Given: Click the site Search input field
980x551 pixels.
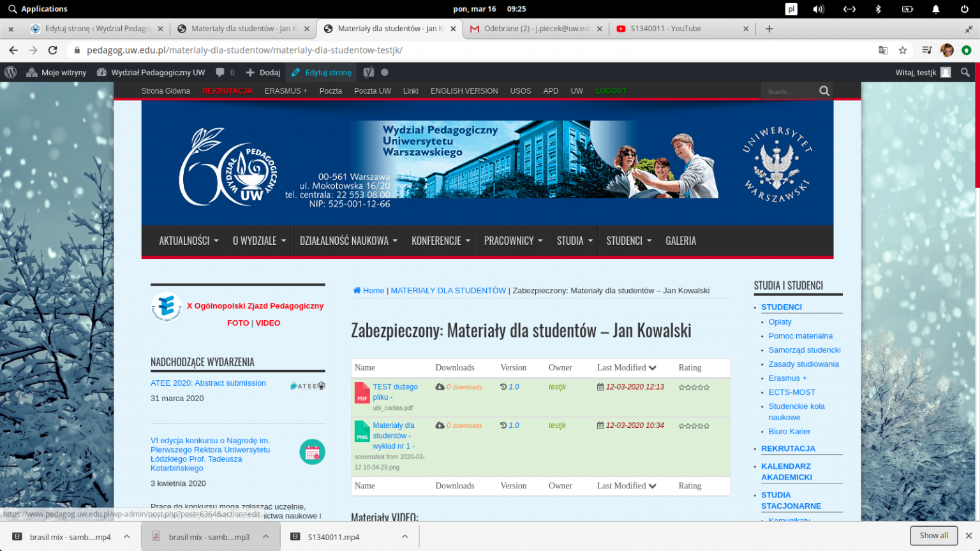Looking at the screenshot, I should (789, 91).
